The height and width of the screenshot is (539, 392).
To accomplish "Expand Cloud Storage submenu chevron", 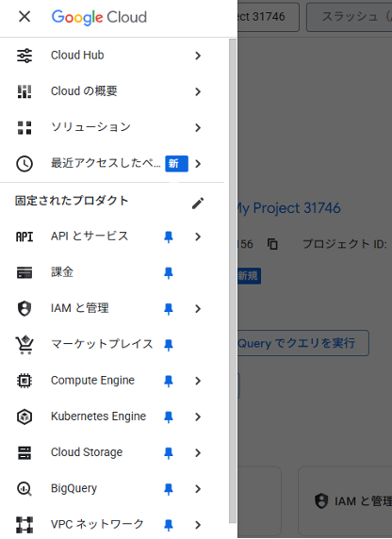I will (x=198, y=452).
